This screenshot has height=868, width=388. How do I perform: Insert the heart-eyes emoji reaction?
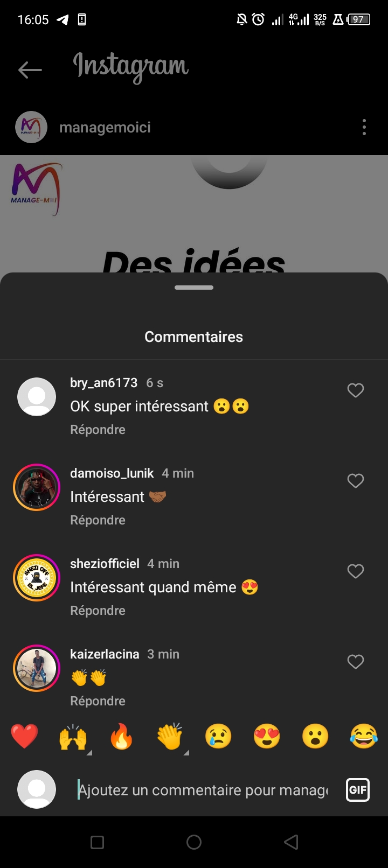(267, 736)
